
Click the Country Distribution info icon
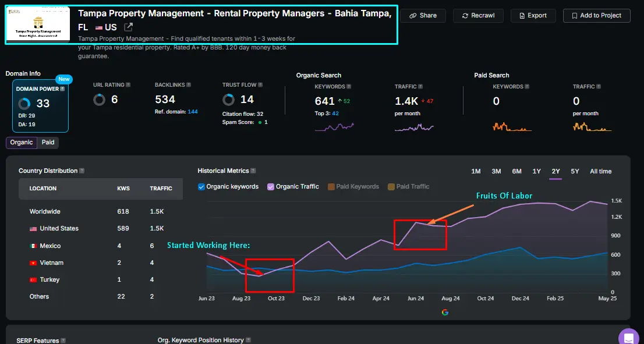click(82, 171)
